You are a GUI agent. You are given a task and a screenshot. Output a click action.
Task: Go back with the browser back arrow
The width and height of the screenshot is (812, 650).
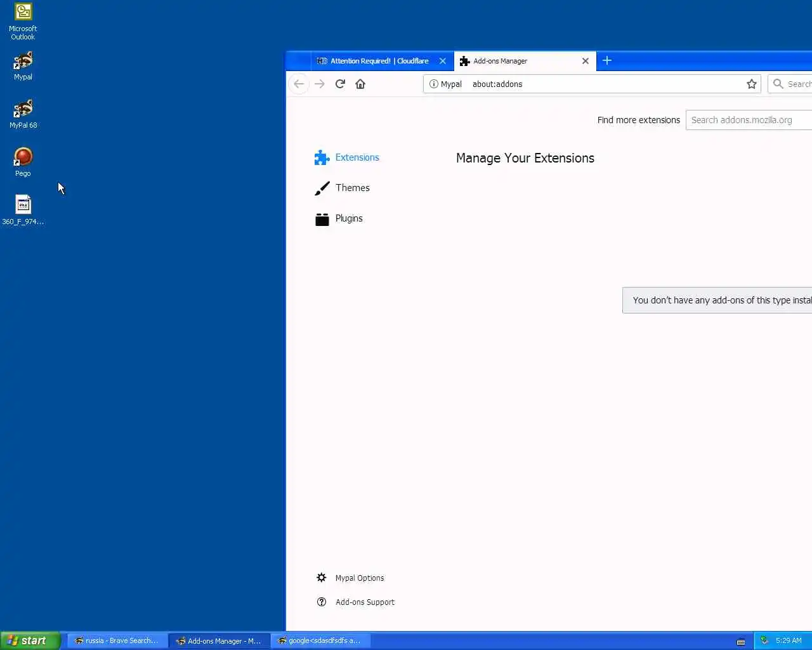pos(299,84)
